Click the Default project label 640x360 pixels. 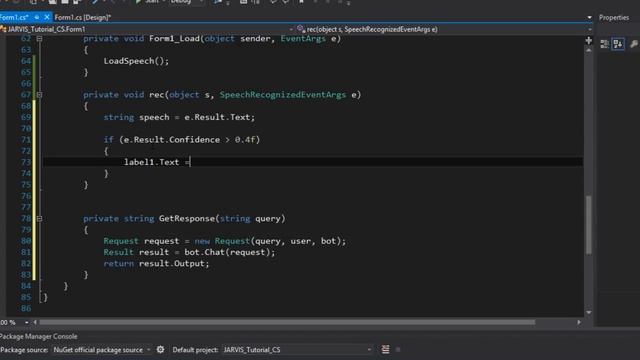pos(195,350)
